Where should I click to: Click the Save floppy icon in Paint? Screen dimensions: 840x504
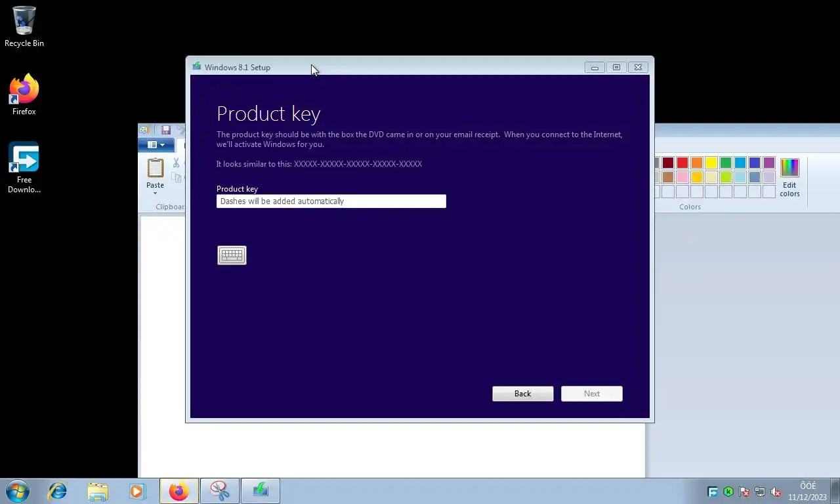165,130
